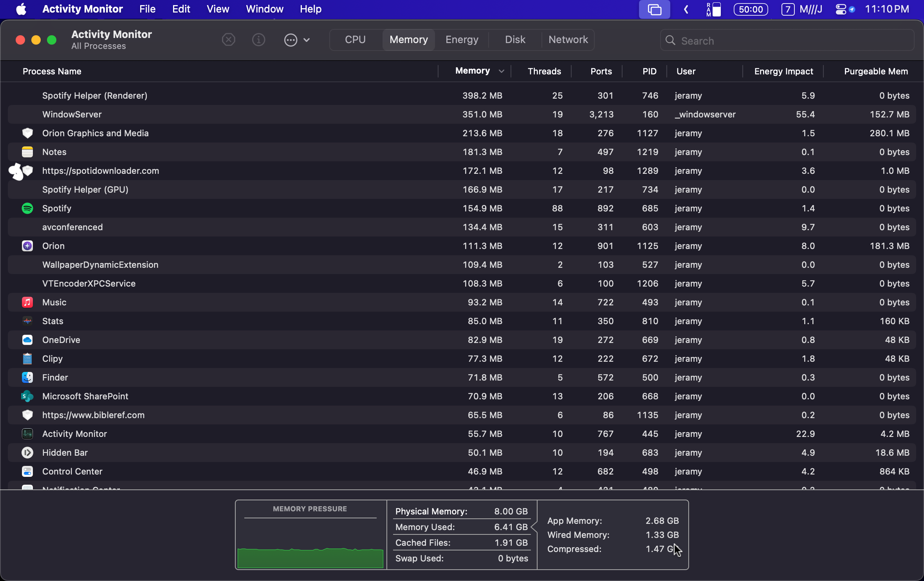
Task: Open the View menu
Action: tap(218, 9)
